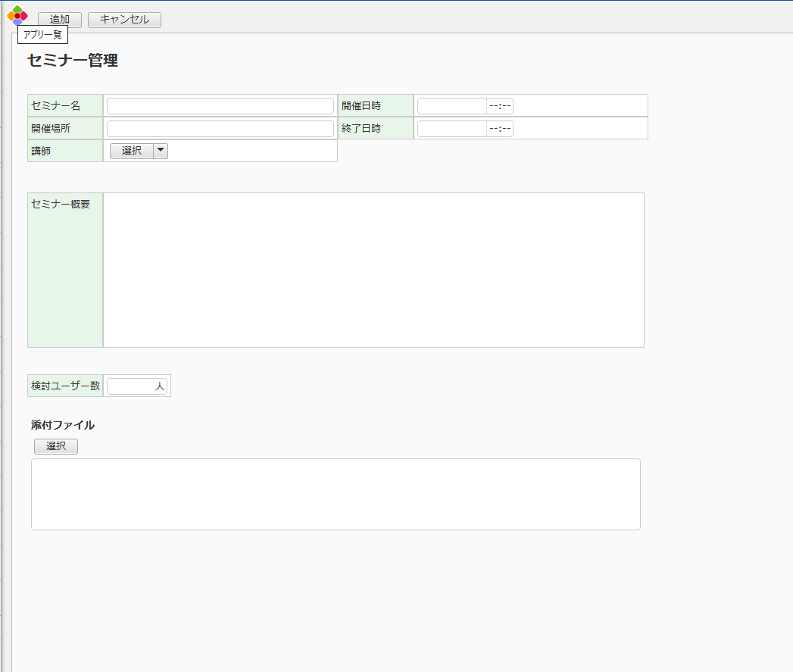
Task: Select the 開催日時 date field
Action: (452, 106)
